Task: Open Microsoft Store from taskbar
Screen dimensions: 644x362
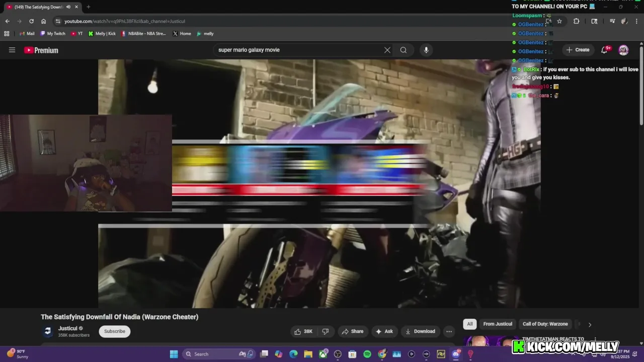Action: (x=353, y=354)
